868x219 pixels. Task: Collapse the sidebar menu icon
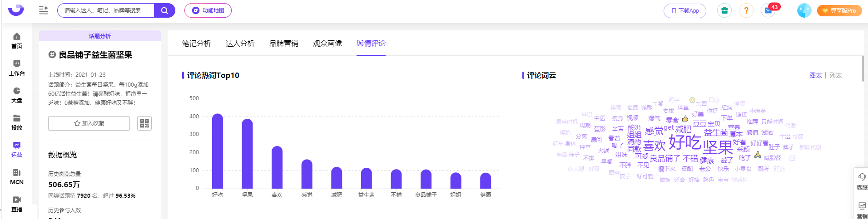[44, 10]
